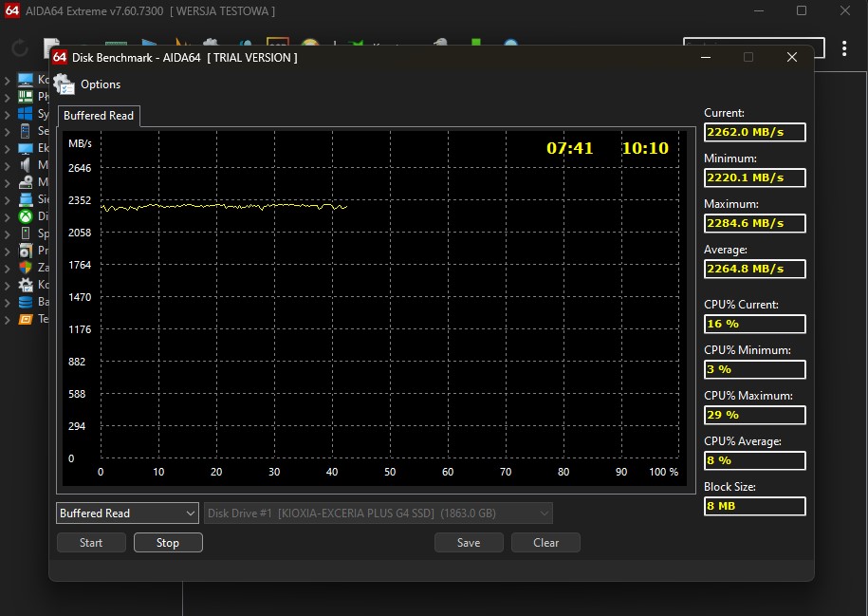Click the blue database icon in the tree
This screenshot has height=616, width=868.
[x=26, y=302]
